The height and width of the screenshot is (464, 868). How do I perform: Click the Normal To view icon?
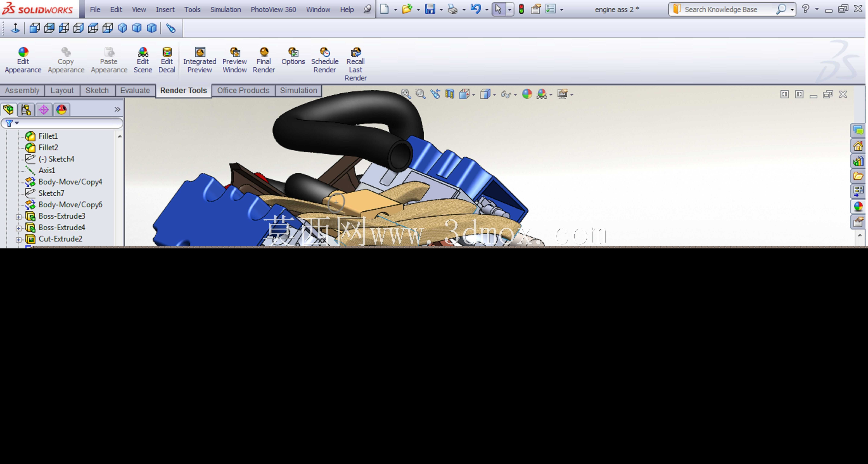15,28
